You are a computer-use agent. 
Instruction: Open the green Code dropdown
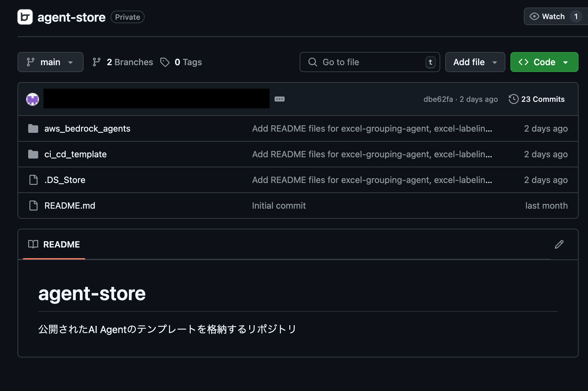[544, 62]
